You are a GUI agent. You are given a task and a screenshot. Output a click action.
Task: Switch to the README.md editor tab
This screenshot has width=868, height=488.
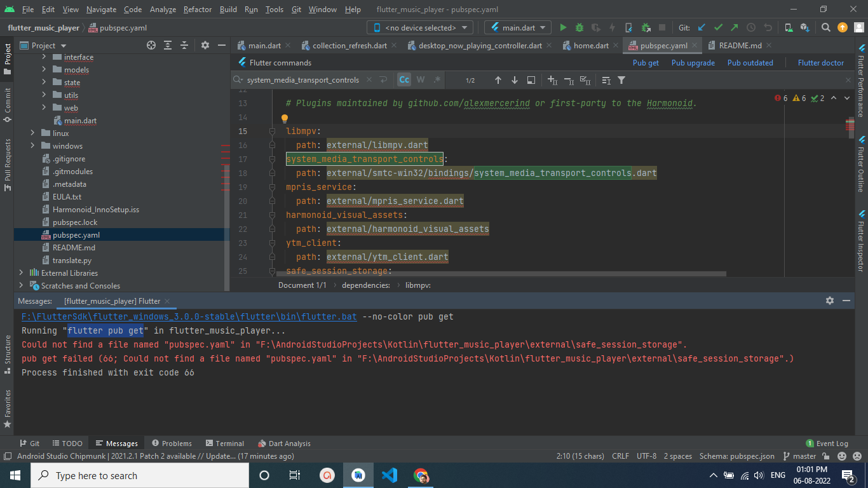point(739,45)
